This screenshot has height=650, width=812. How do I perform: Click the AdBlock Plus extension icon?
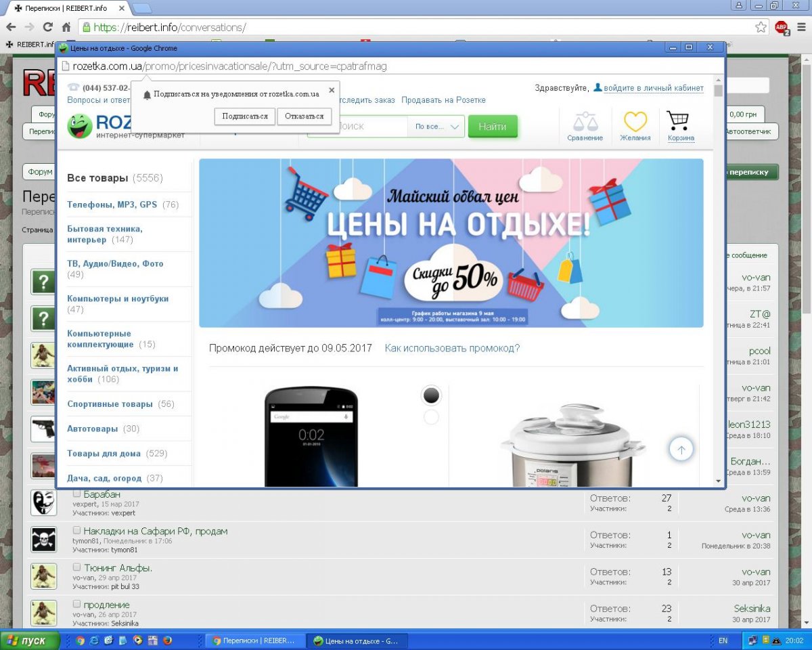coord(782,27)
